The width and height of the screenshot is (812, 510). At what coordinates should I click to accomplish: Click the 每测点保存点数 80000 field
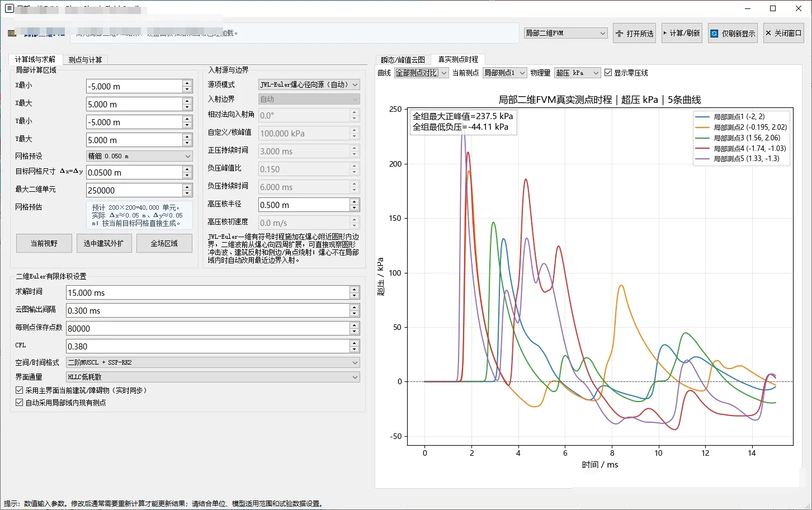pos(207,328)
